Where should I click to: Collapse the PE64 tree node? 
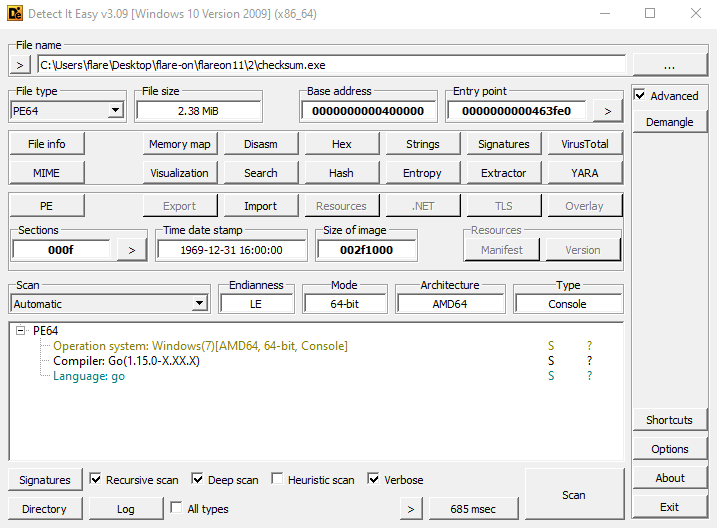(21, 331)
